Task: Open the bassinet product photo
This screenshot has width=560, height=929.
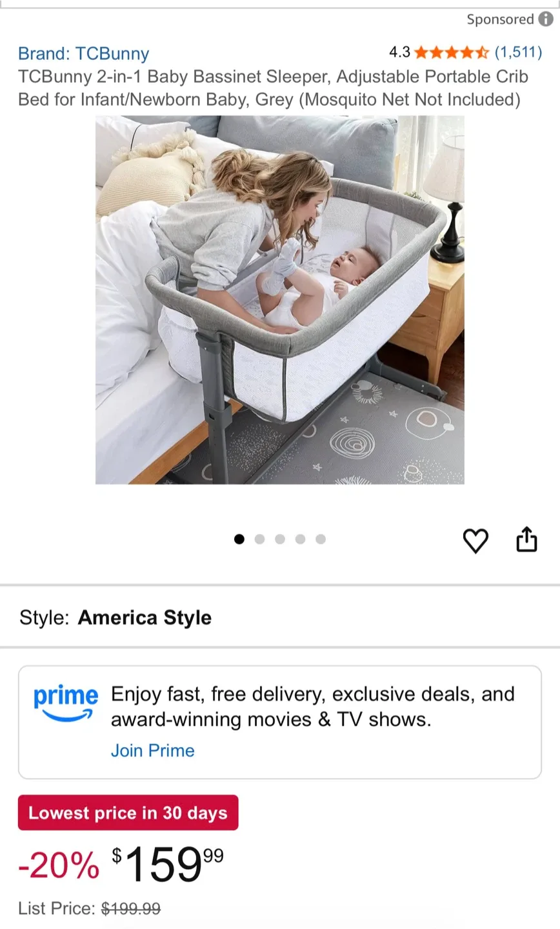Action: click(x=280, y=300)
